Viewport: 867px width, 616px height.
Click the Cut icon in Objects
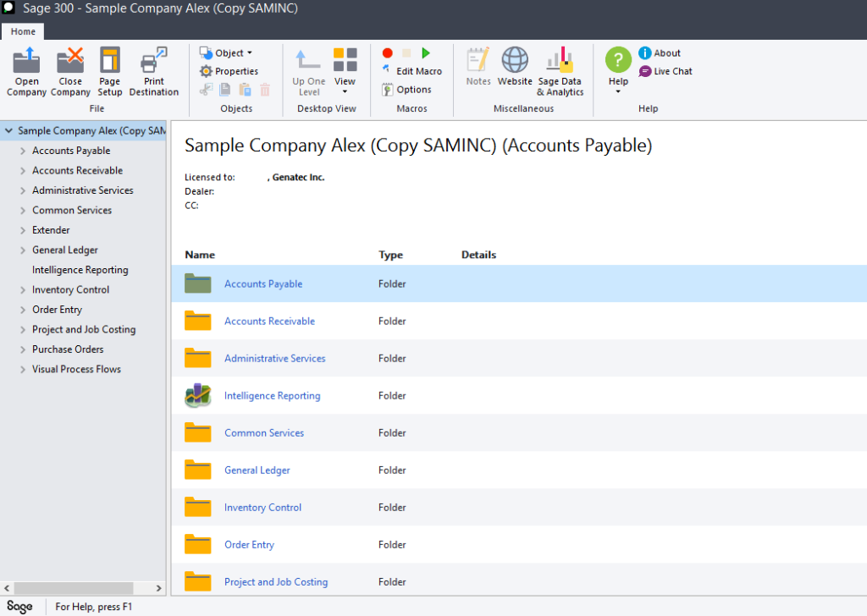coord(207,90)
